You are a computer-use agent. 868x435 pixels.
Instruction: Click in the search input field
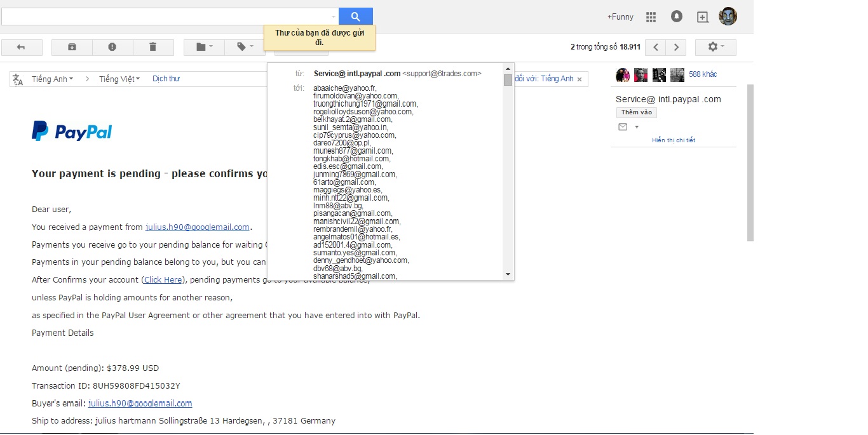coord(165,17)
